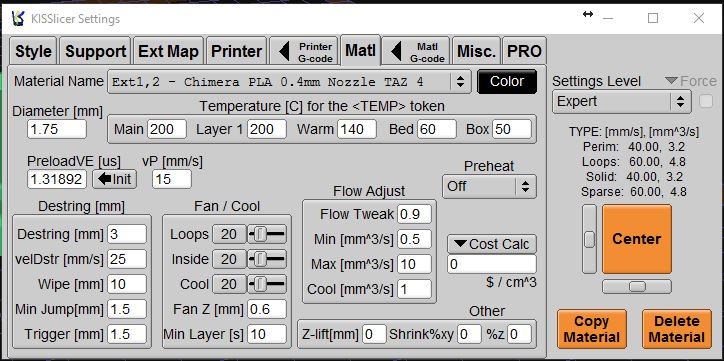Edit the Box temperature field
Screen dimensions: 724x361
512,129
